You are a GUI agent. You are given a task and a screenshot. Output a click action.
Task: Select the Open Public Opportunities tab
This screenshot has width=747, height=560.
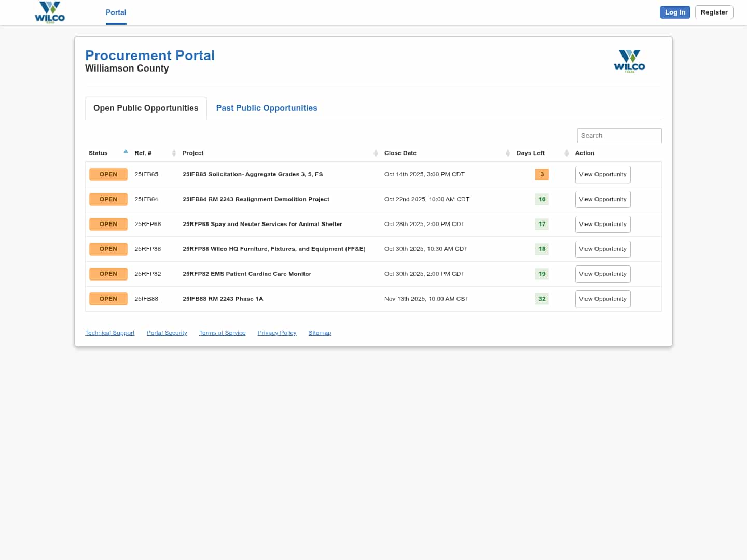[146, 108]
